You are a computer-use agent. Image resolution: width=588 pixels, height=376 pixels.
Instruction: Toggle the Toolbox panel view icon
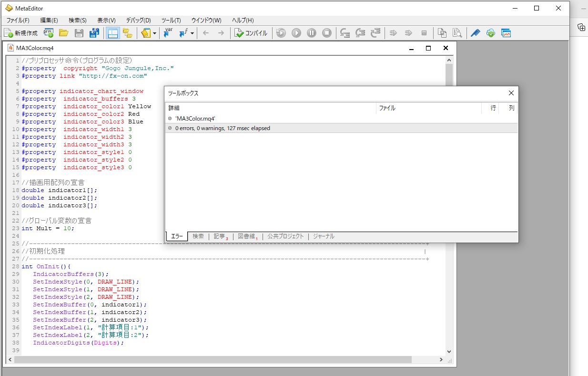(127, 33)
